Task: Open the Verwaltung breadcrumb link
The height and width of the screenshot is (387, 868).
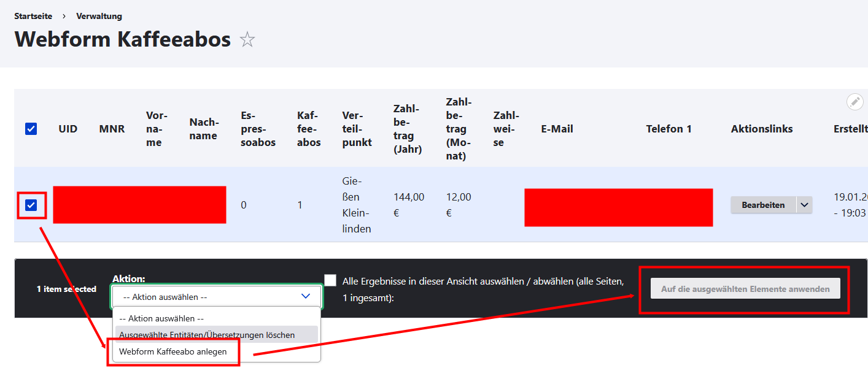Action: [99, 16]
